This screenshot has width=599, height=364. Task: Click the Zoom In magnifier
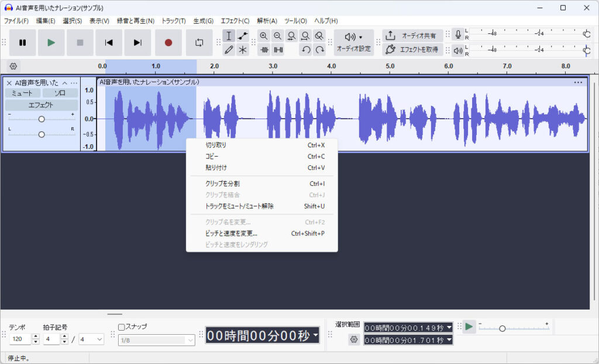coord(264,36)
